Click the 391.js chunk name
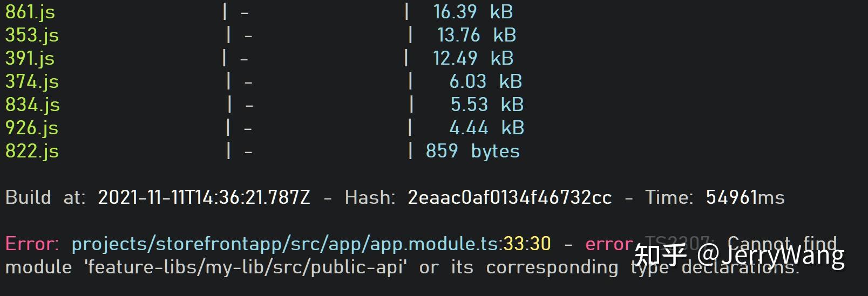 (x=30, y=58)
